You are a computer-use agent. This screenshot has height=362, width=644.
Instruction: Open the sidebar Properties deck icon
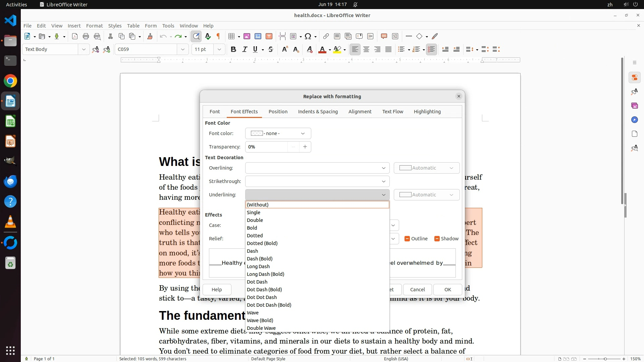pos(634,78)
